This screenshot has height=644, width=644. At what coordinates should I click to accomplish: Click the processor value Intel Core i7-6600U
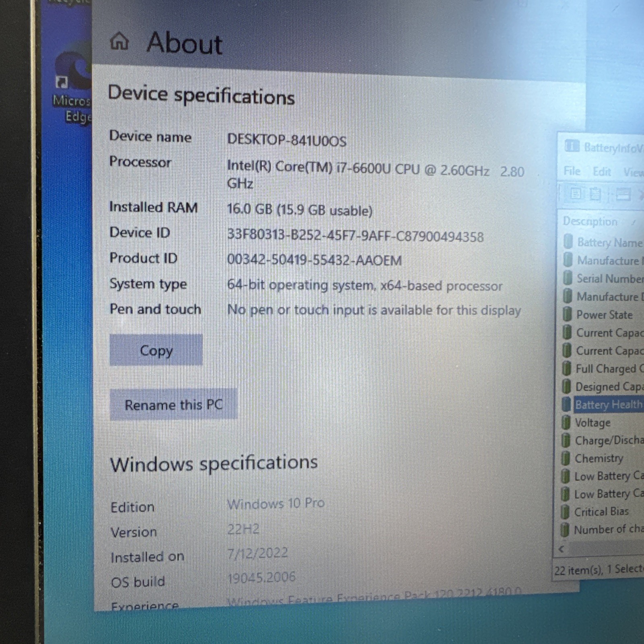point(376,176)
